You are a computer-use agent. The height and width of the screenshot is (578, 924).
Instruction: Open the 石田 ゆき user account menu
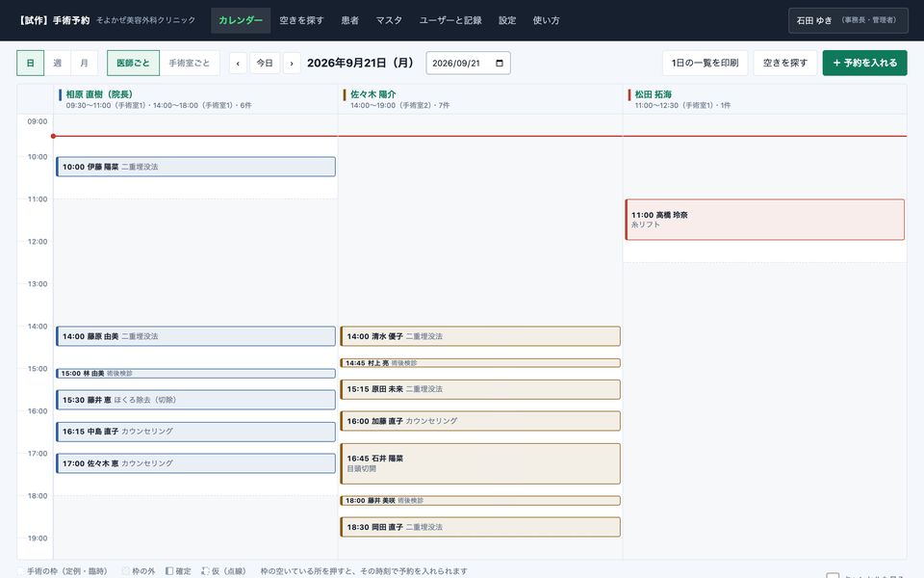click(x=848, y=20)
